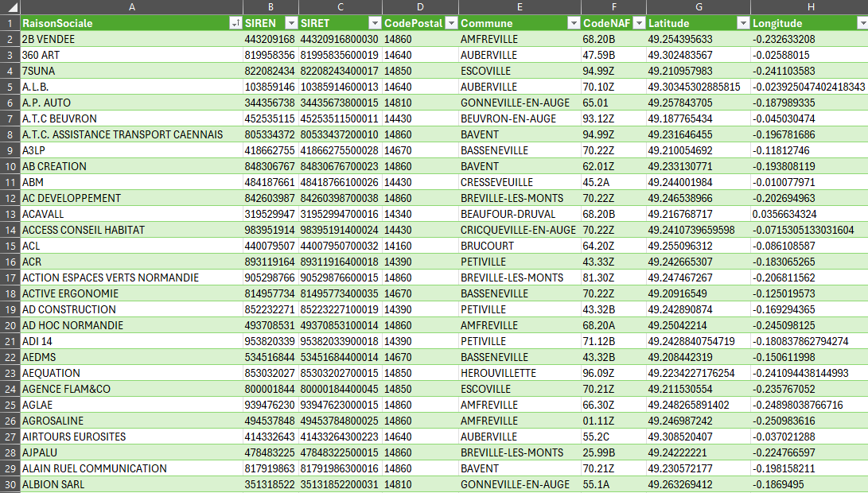Select column E header
868x493 pixels.
coord(520,7)
